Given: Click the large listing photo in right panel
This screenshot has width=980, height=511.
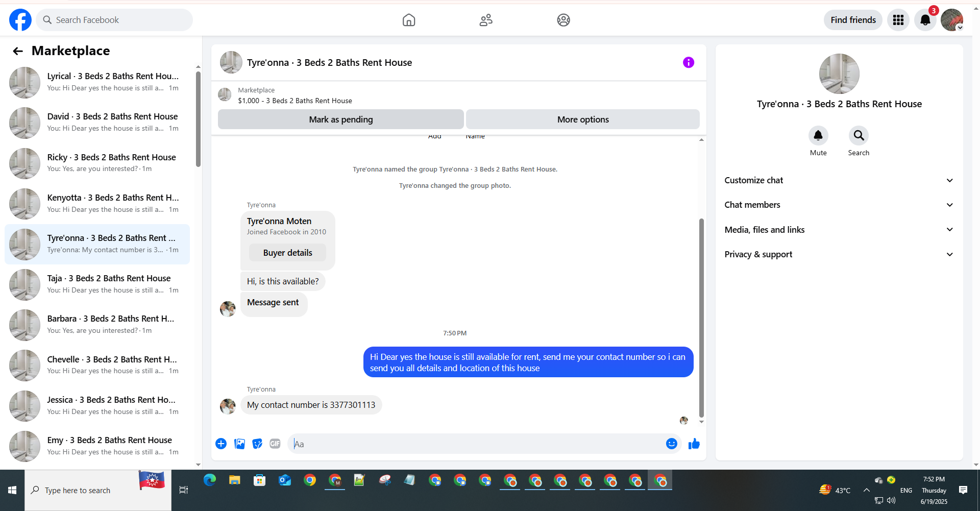Looking at the screenshot, I should pos(839,74).
